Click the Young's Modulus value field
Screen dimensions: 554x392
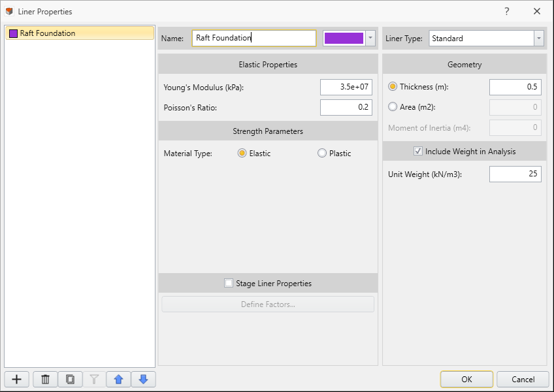click(346, 87)
